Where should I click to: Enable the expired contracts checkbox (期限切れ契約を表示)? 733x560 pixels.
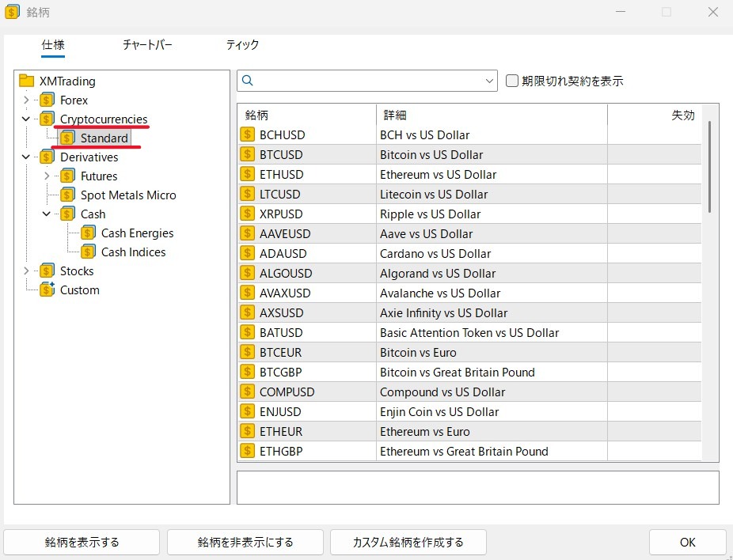click(512, 81)
